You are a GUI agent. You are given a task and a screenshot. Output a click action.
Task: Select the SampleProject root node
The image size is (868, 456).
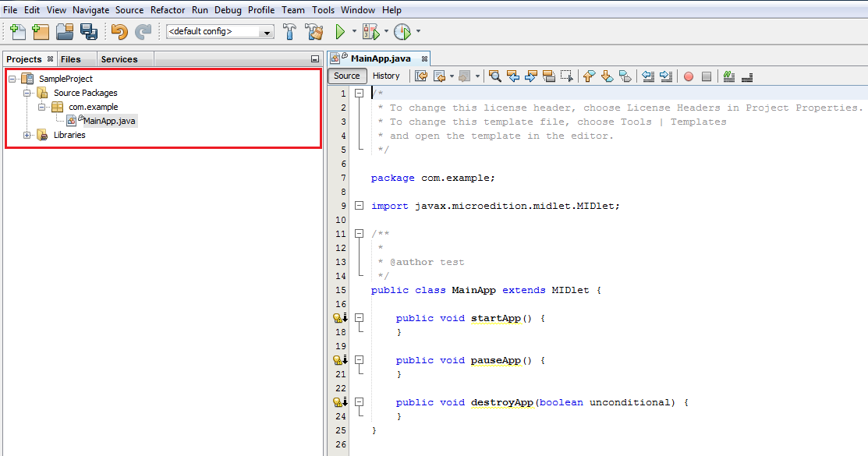66,80
